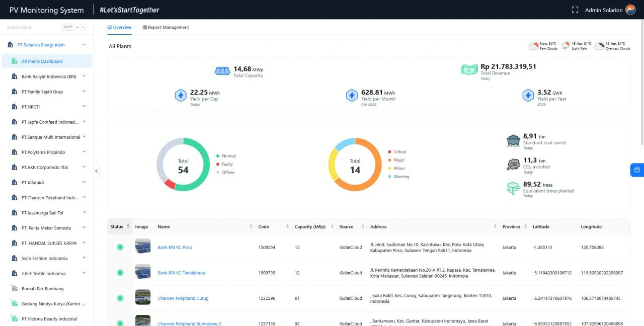Click the yellow Minor segment of alarms donut
This screenshot has width=644, height=326.
pyautogui.click(x=333, y=165)
